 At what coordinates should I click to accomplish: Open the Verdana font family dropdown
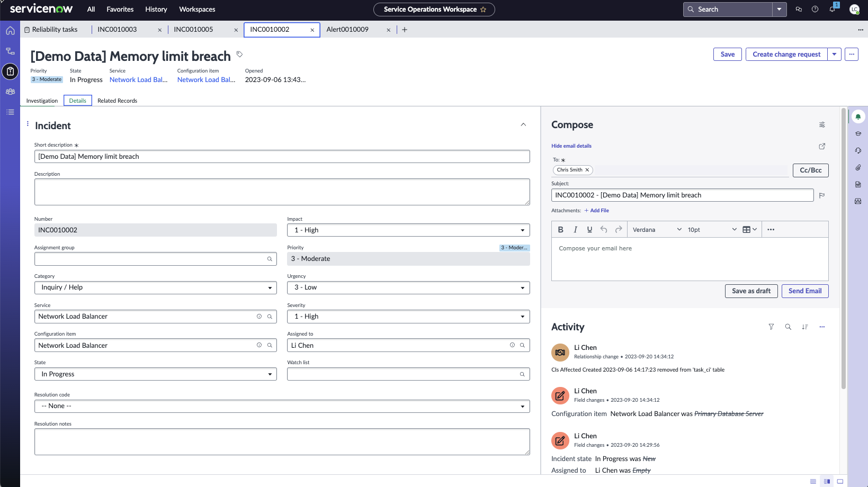tap(657, 230)
